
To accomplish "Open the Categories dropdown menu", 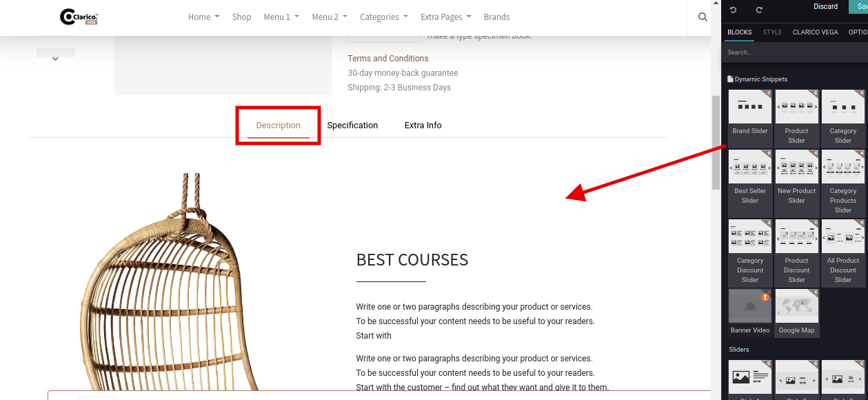I will (x=383, y=17).
